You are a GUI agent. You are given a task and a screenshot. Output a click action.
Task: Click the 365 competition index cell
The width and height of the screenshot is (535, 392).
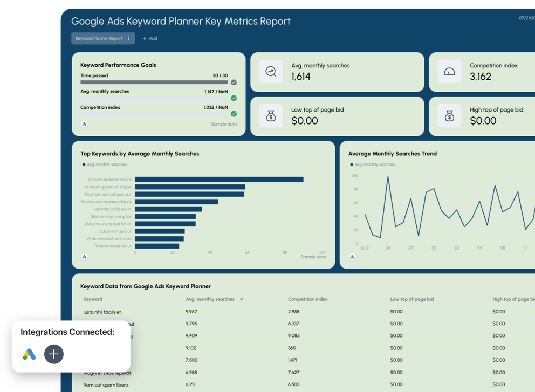292,348
